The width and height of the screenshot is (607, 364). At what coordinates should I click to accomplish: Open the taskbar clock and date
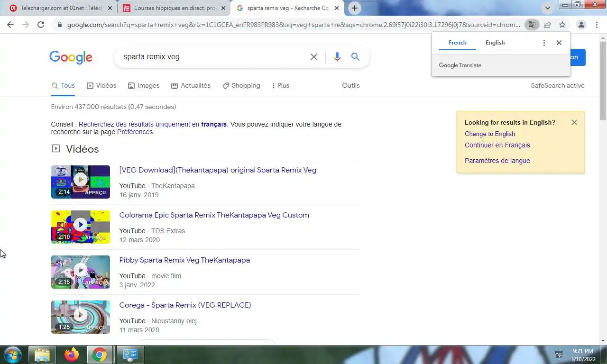(583, 355)
